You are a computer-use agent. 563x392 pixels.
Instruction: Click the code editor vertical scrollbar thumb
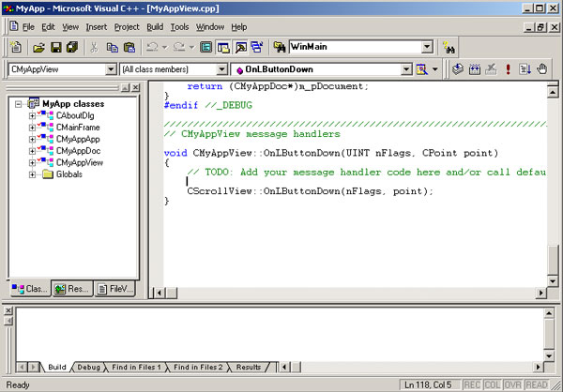pos(553,259)
